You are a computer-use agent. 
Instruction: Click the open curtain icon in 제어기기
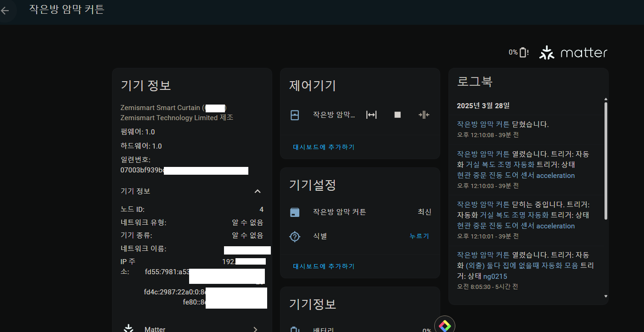[x=371, y=115]
